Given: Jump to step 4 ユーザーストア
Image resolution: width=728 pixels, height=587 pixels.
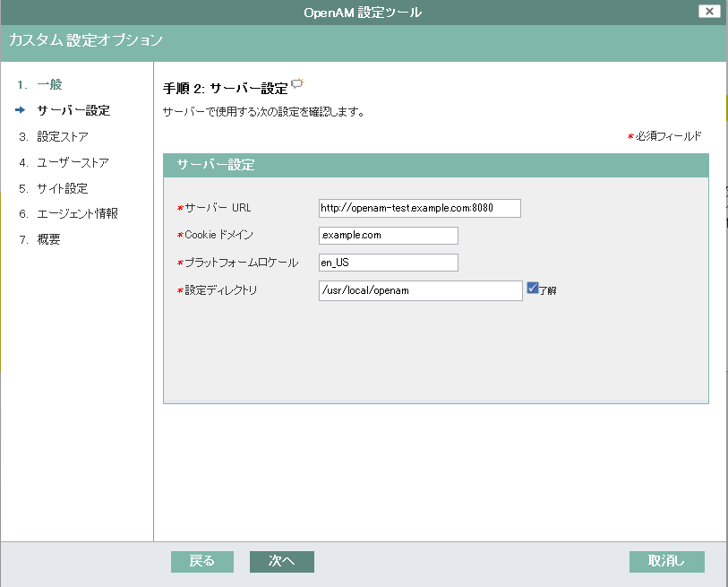Looking at the screenshot, I should 73,163.
